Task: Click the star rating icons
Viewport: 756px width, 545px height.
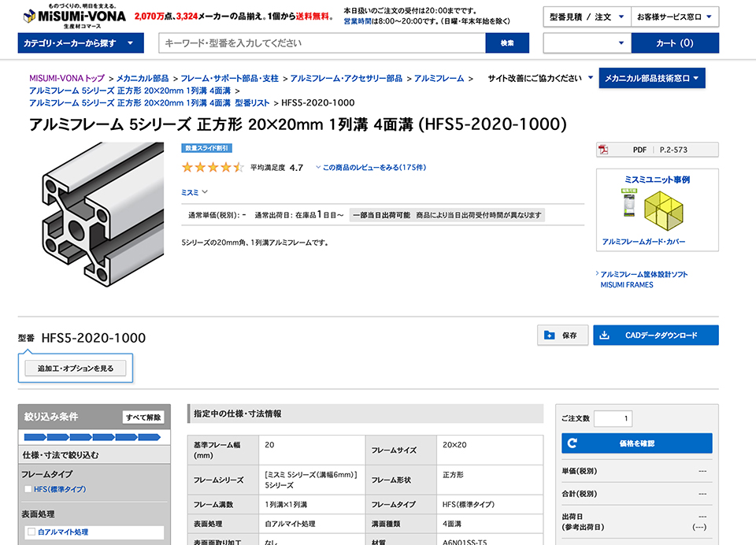Action: [x=213, y=167]
